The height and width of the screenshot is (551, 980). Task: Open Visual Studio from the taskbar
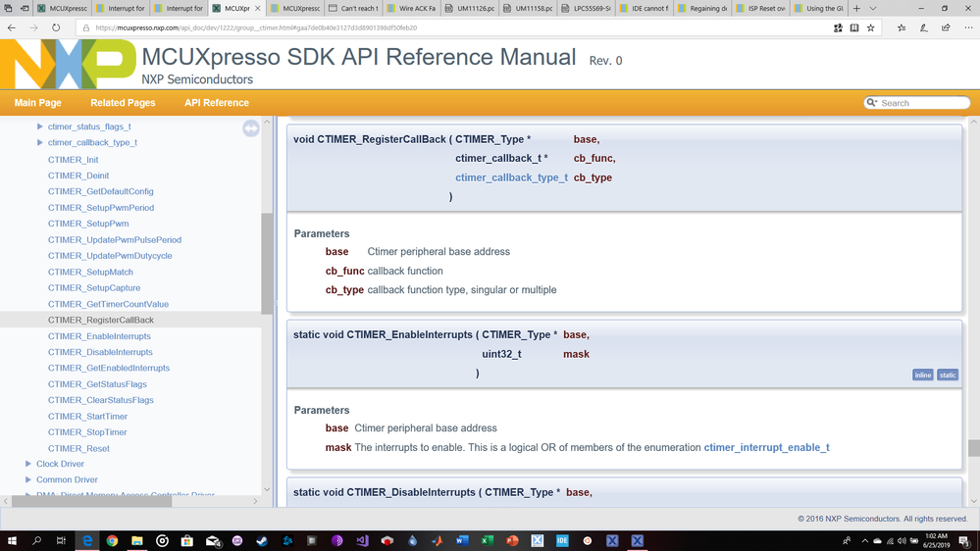(x=362, y=540)
